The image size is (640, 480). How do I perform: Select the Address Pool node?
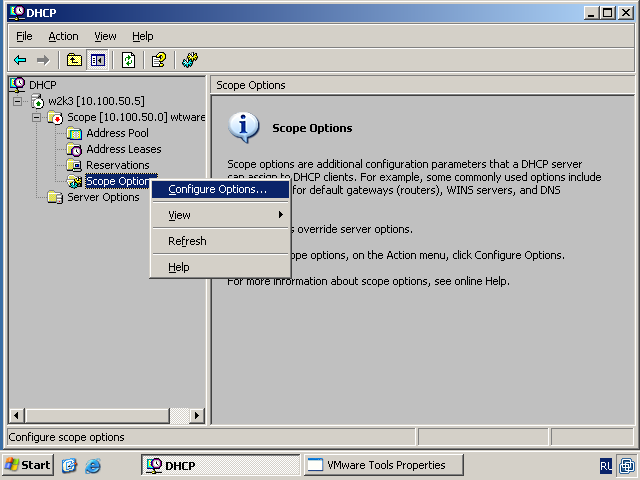click(x=117, y=133)
